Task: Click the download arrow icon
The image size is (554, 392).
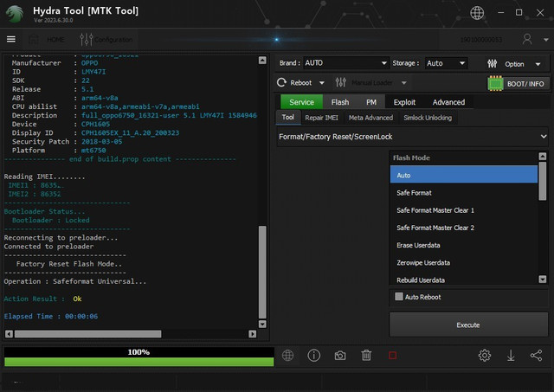Action: (511, 356)
